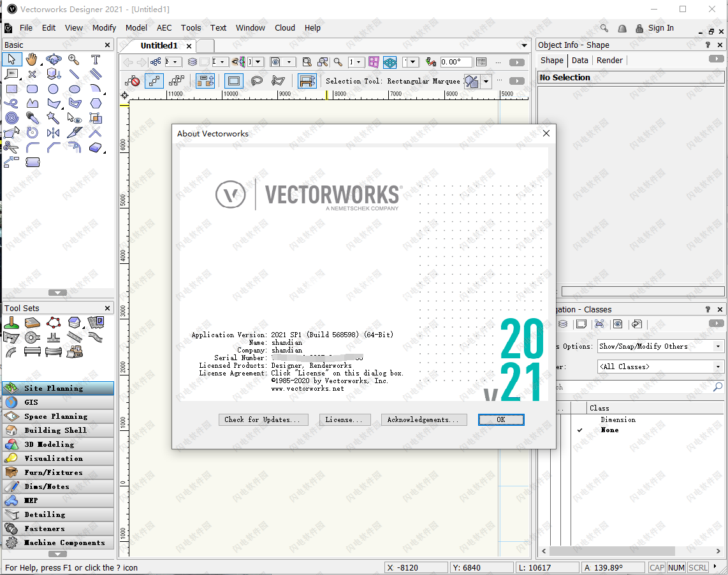The image size is (728, 575).
Task: Open the Class Options Show/Snap/Modify Others dropdown
Action: click(660, 347)
